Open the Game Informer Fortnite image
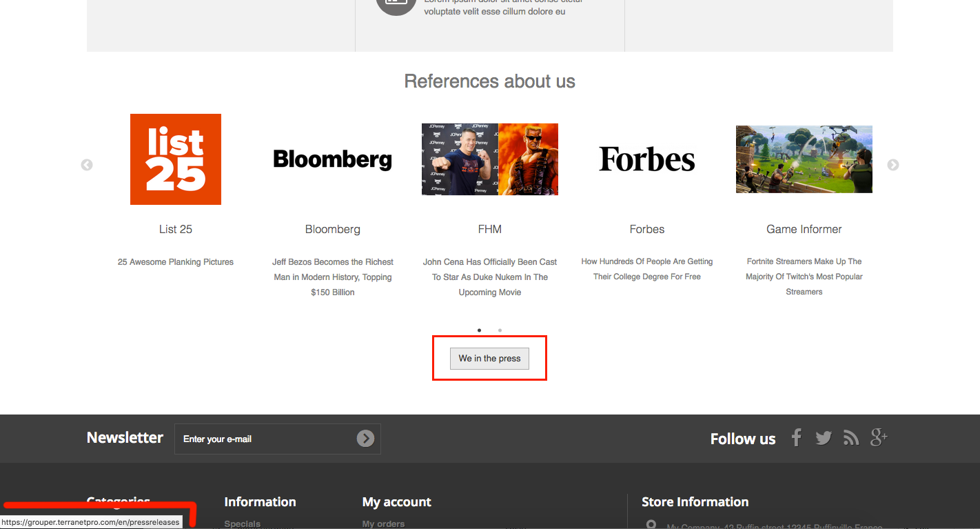Screen dimensions: 980x529 tap(804, 159)
